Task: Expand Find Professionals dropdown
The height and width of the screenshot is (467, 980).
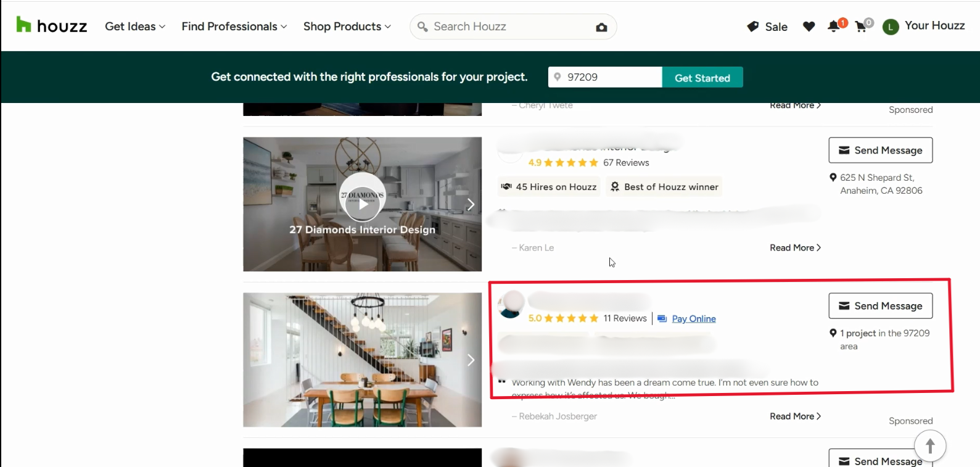Action: pos(234,27)
